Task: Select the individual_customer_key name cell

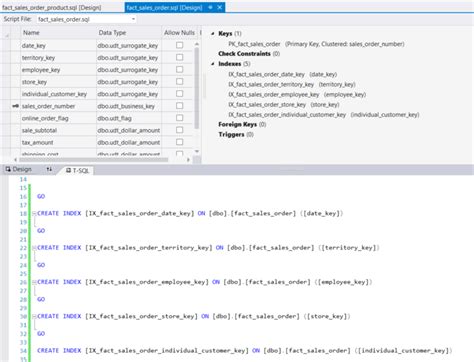Action: (59, 94)
